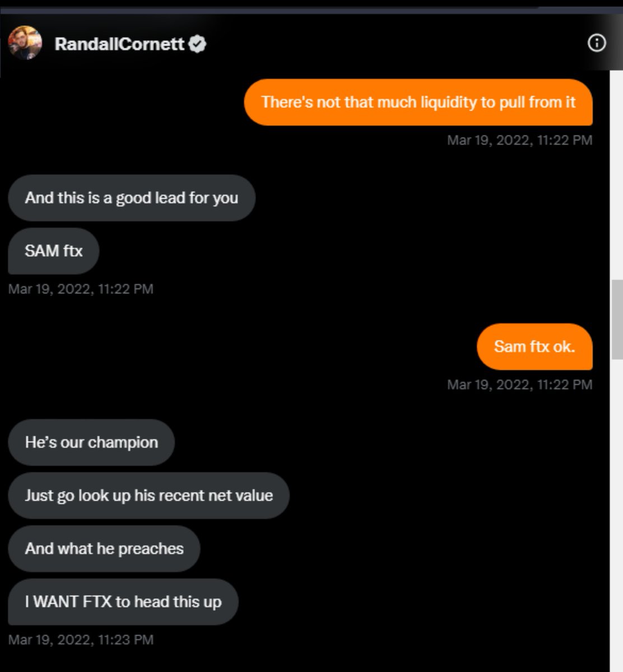This screenshot has width=623, height=672.
Task: Click timestamp beneath "Sam ftx ok."
Action: (x=519, y=385)
